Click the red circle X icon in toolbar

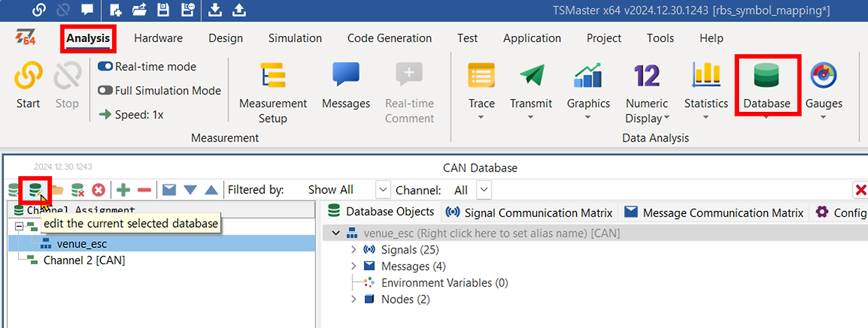tap(99, 190)
